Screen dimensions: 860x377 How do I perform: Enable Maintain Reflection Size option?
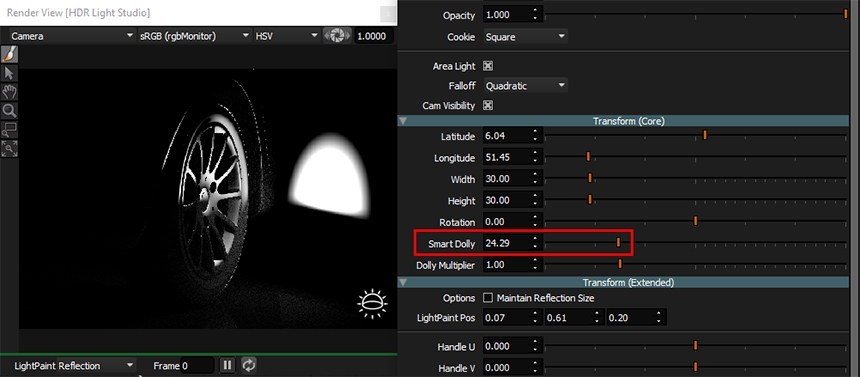[488, 298]
